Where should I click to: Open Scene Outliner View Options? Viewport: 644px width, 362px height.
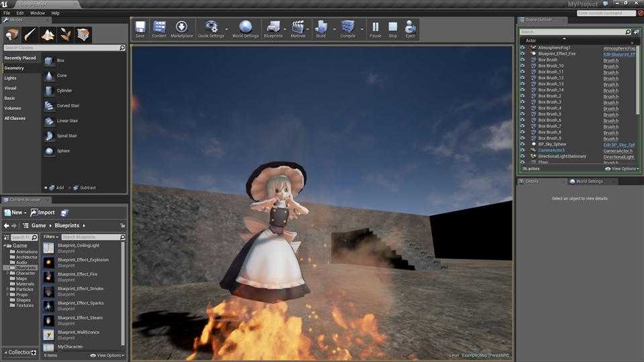coord(622,169)
